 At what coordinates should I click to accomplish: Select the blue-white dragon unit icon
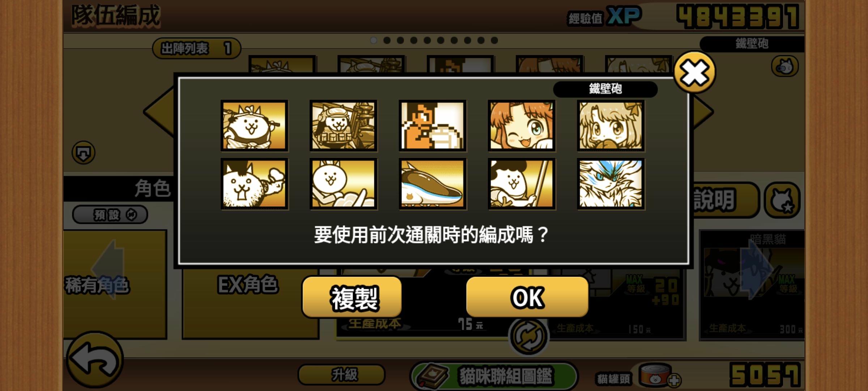[610, 184]
